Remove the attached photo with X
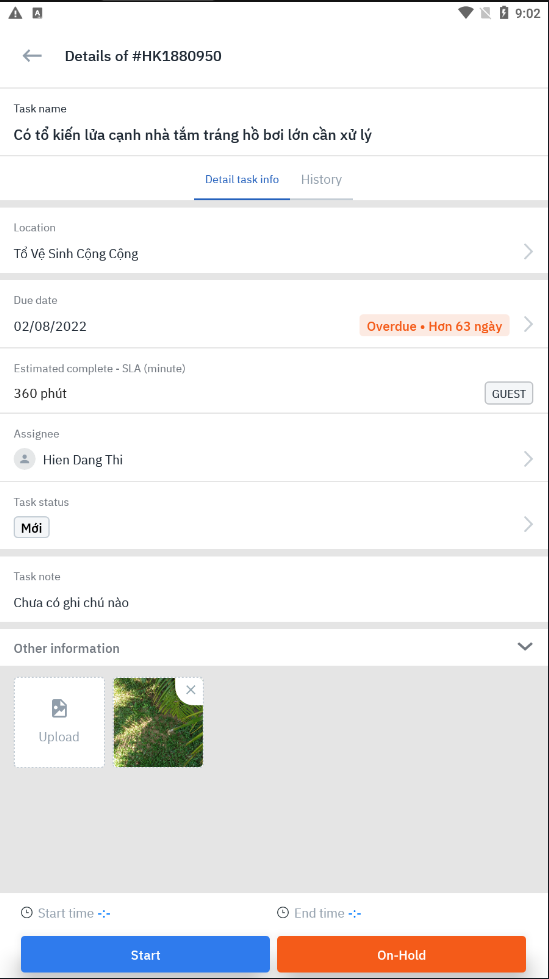This screenshot has height=979, width=549. 190,689
